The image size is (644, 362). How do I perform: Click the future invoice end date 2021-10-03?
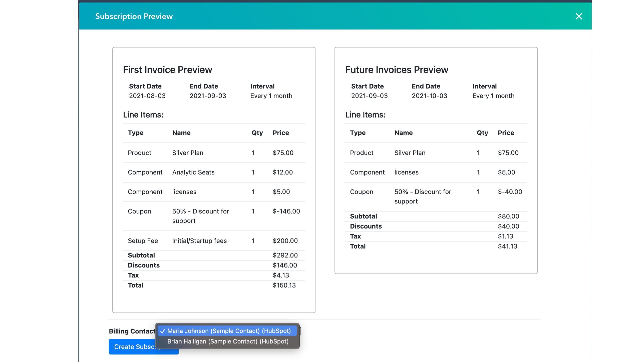[429, 96]
